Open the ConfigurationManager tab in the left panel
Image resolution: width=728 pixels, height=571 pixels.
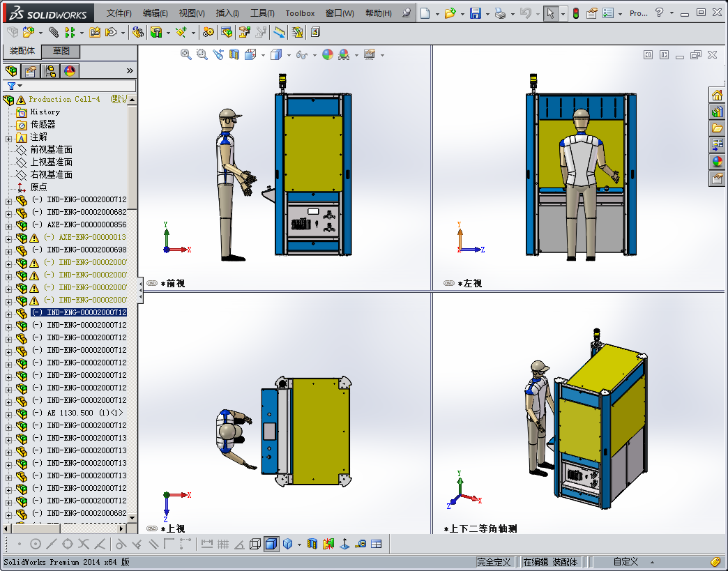50,71
